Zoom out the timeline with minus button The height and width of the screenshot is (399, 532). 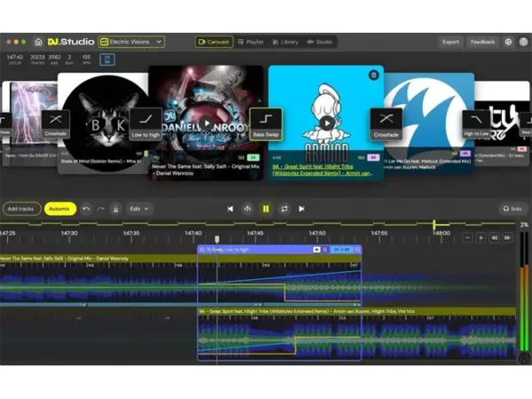[467, 238]
